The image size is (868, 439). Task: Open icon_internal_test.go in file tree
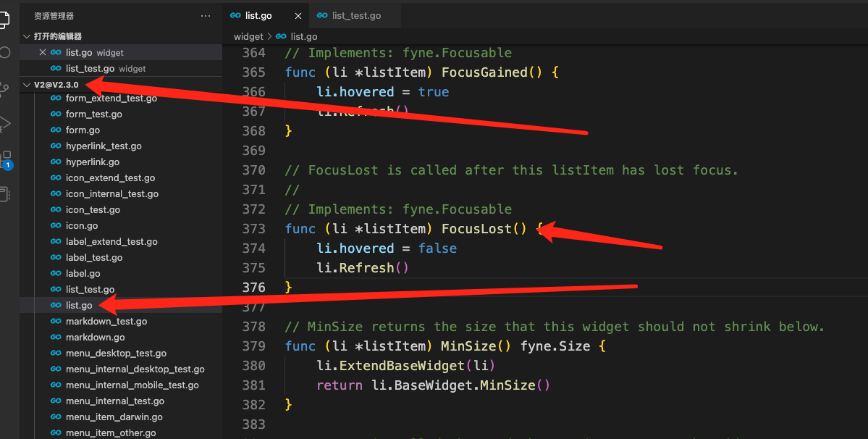111,194
